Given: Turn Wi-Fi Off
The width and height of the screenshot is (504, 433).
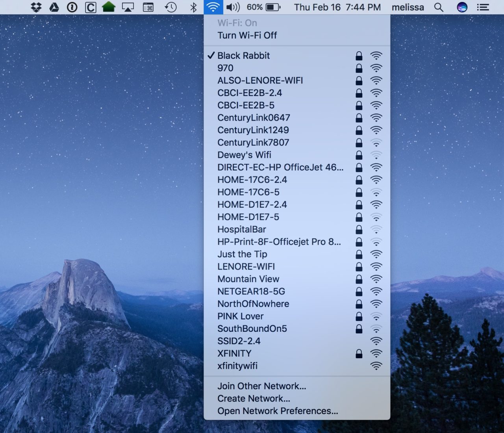Looking at the screenshot, I should 297,35.
